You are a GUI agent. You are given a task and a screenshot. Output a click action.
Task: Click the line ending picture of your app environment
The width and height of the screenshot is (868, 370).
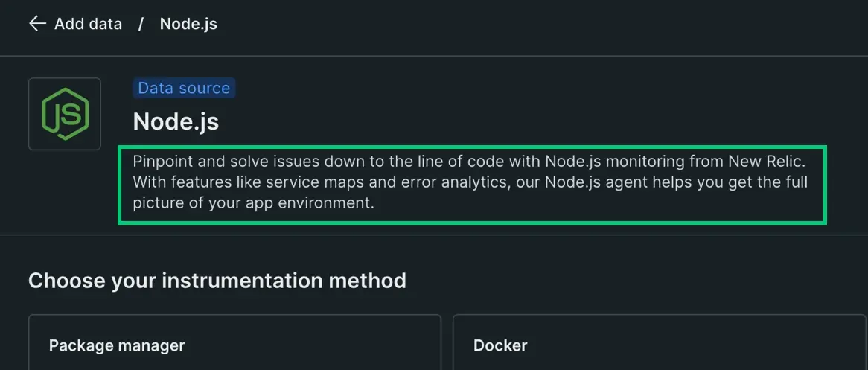[x=254, y=202]
